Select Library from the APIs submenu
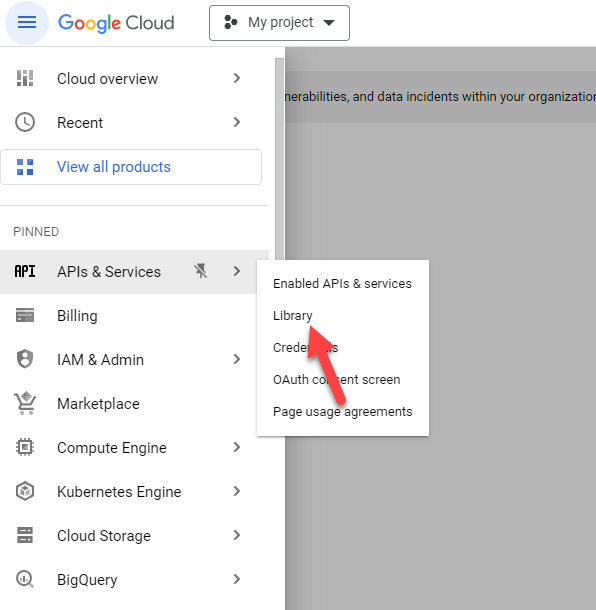The height and width of the screenshot is (610, 596). [293, 316]
